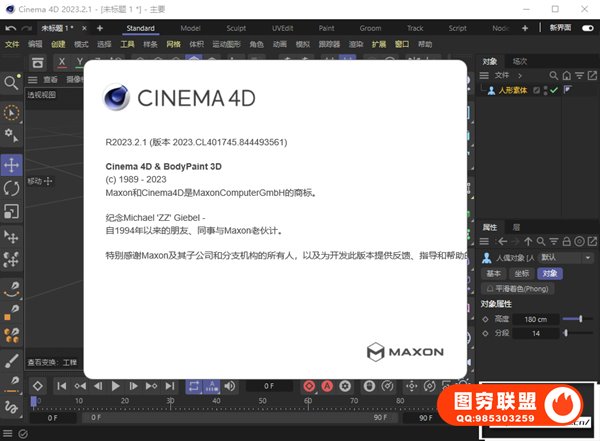This screenshot has width=600, height=441.
Task: Open the 文件 menu in menu bar
Action: [x=12, y=44]
